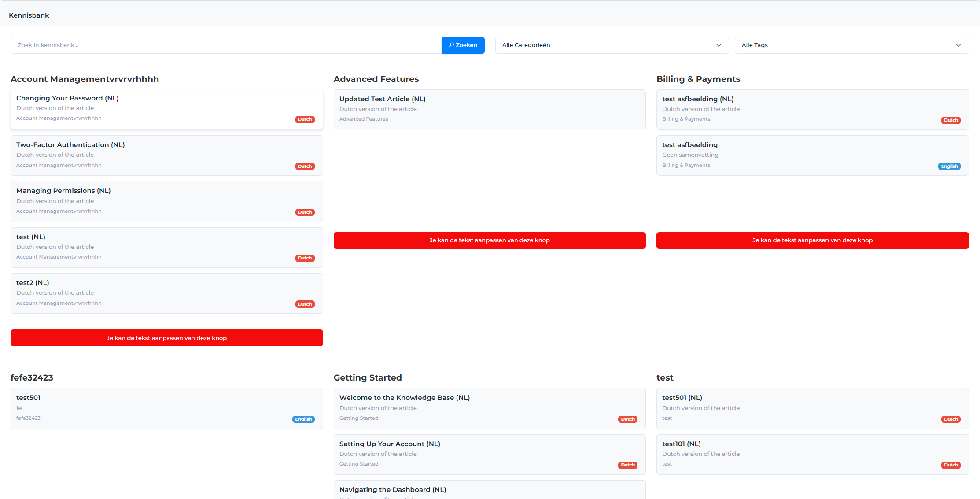This screenshot has width=980, height=499.
Task: Open the Alle Tags dropdown
Action: pyautogui.click(x=958, y=45)
